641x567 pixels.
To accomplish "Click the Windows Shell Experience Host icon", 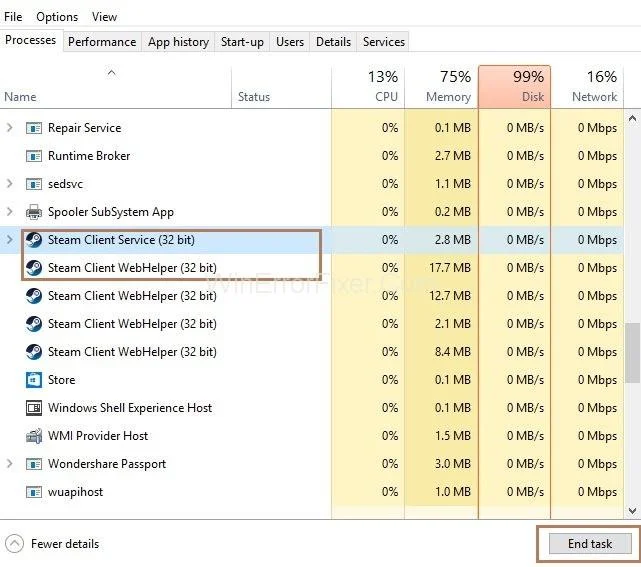I will [34, 408].
